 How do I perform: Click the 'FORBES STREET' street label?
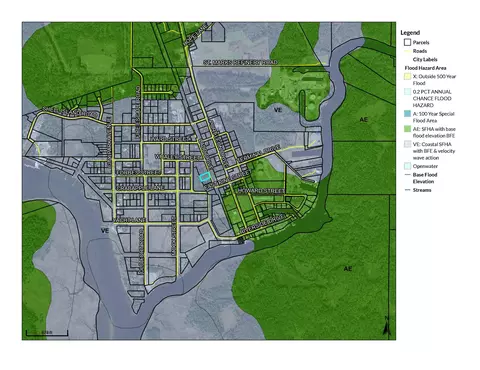[138, 172]
